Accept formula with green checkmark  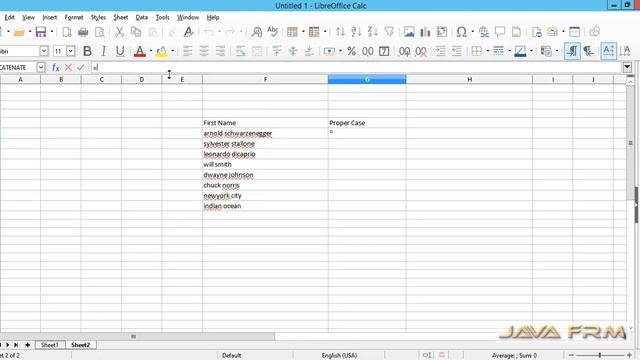81,67
